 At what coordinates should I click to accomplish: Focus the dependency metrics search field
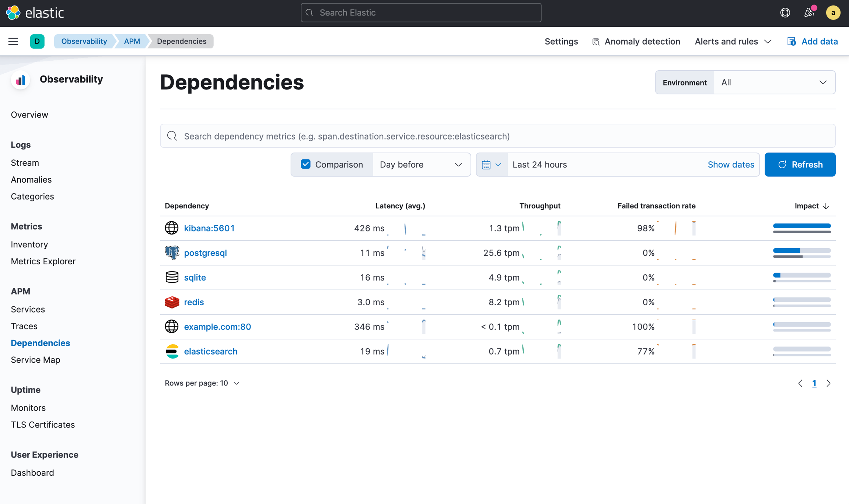click(497, 136)
